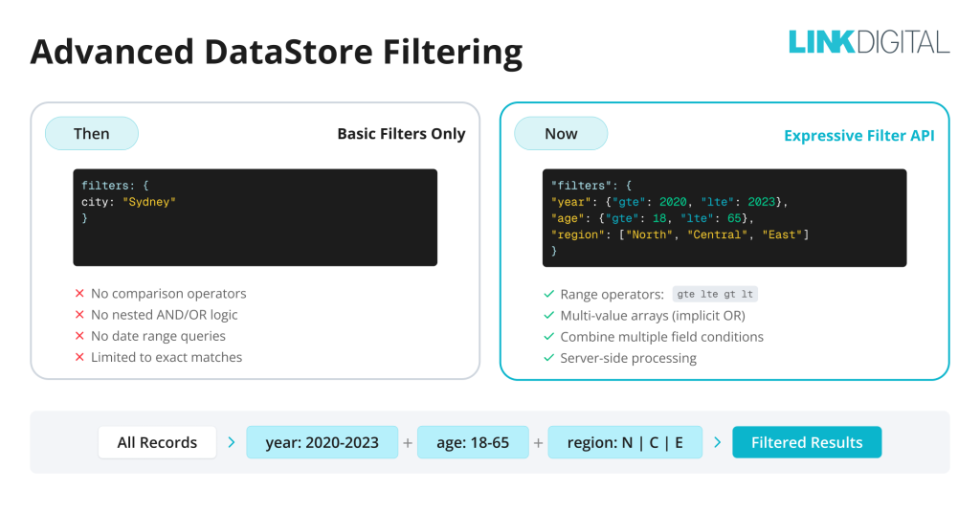Click the "Filtered Results" button
Image resolution: width=980 pixels, height=512 pixels.
click(807, 442)
